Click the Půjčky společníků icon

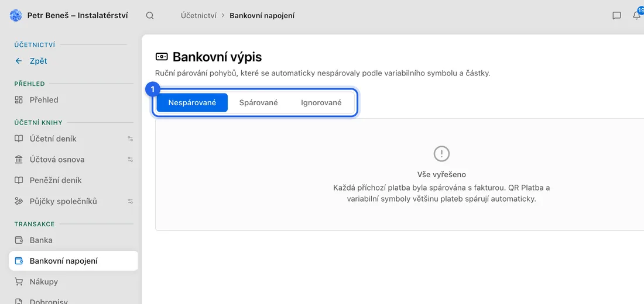click(19, 202)
